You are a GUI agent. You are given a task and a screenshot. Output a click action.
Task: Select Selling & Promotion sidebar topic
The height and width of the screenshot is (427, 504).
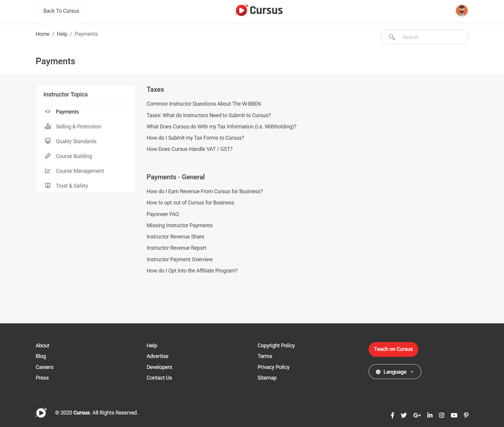click(x=78, y=127)
